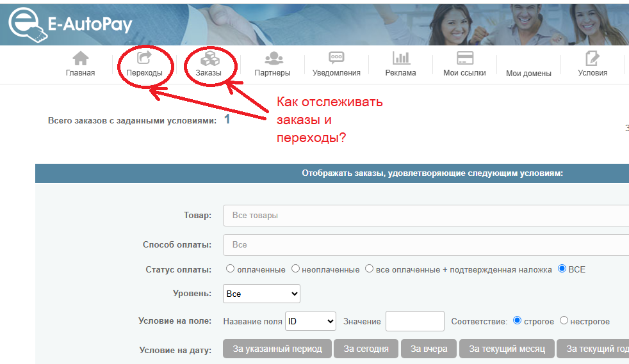The width and height of the screenshot is (629, 364).
Task: Click the Мои ссылки card icon
Action: (465, 58)
